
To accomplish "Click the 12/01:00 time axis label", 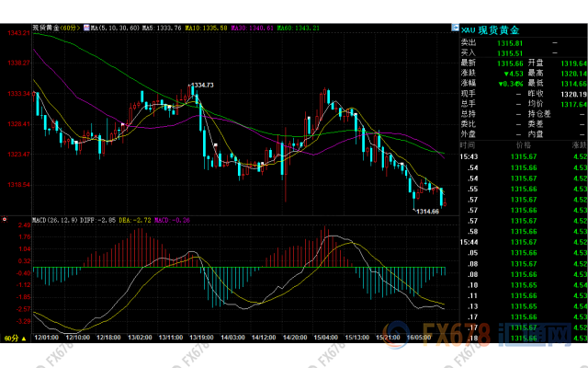I will click(x=47, y=338).
